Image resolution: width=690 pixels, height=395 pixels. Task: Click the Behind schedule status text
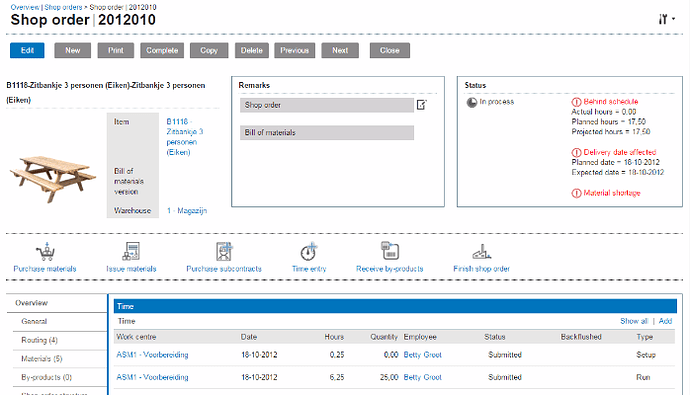point(611,102)
